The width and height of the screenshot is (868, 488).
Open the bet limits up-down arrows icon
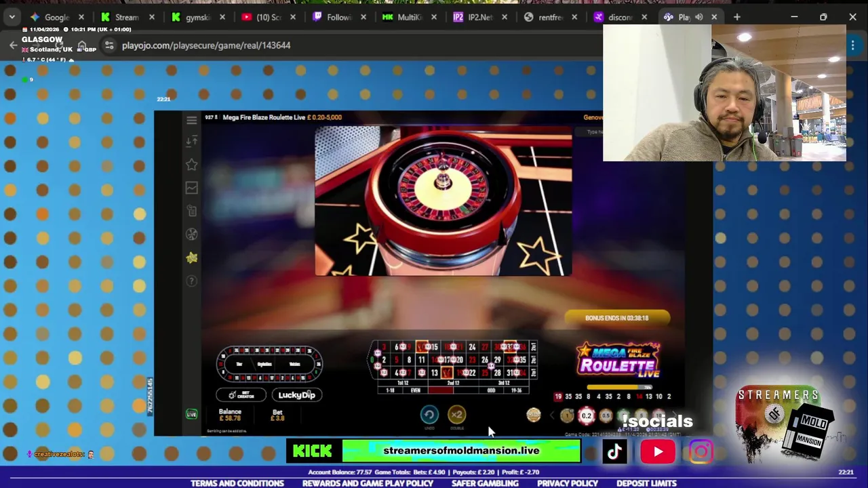[191, 141]
